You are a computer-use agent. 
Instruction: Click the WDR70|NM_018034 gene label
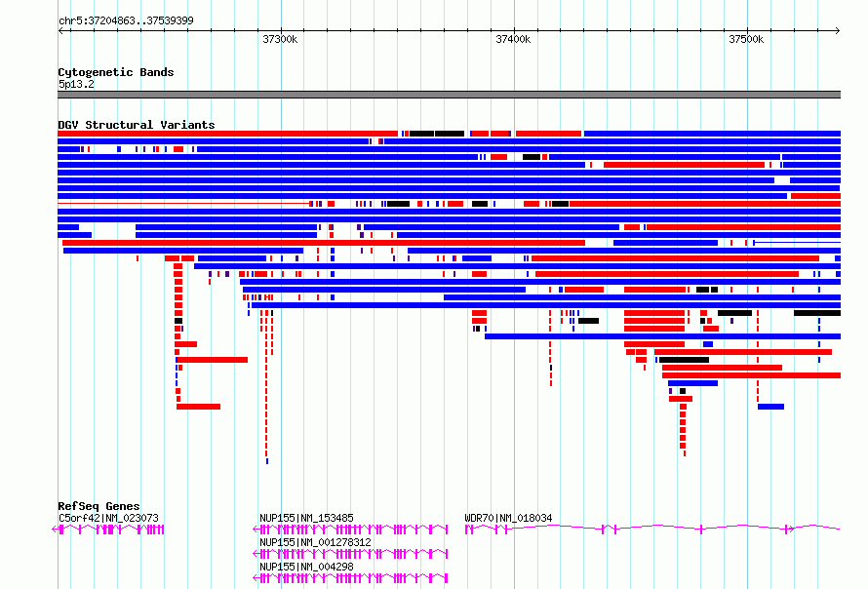[x=508, y=518]
